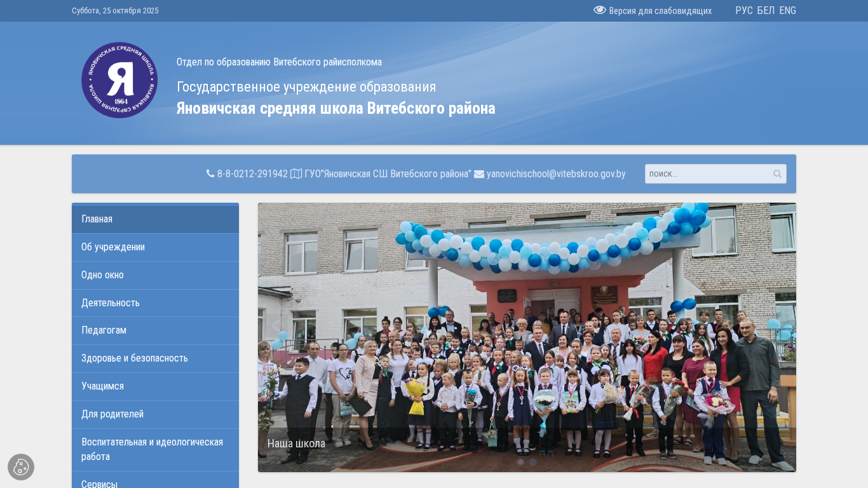Switch site language to РУС
The width and height of the screenshot is (868, 488).
click(x=743, y=11)
